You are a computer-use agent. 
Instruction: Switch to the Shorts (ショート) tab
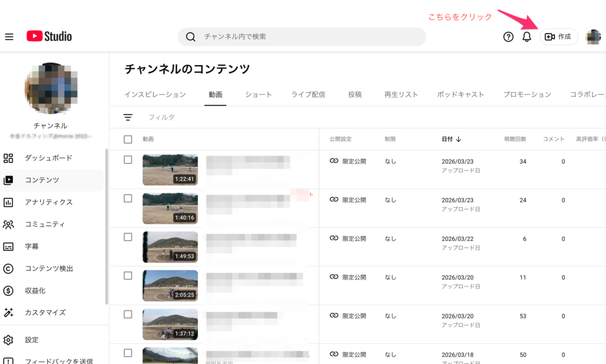click(259, 95)
